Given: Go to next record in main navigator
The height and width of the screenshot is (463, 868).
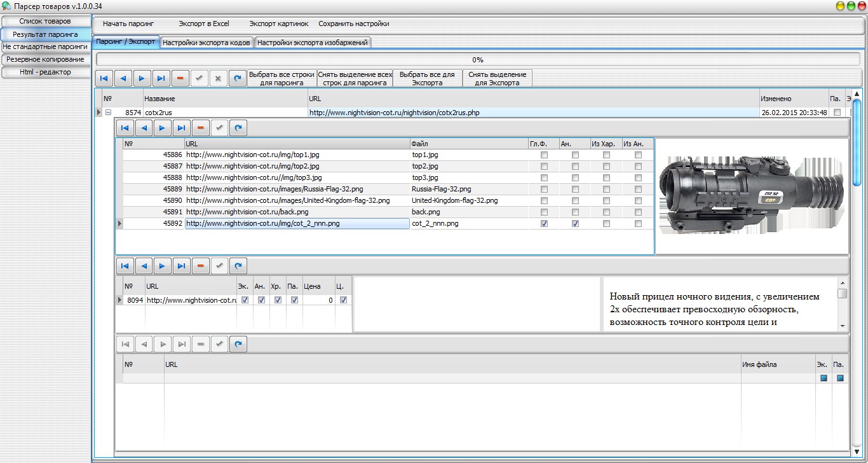Looking at the screenshot, I should coord(142,78).
